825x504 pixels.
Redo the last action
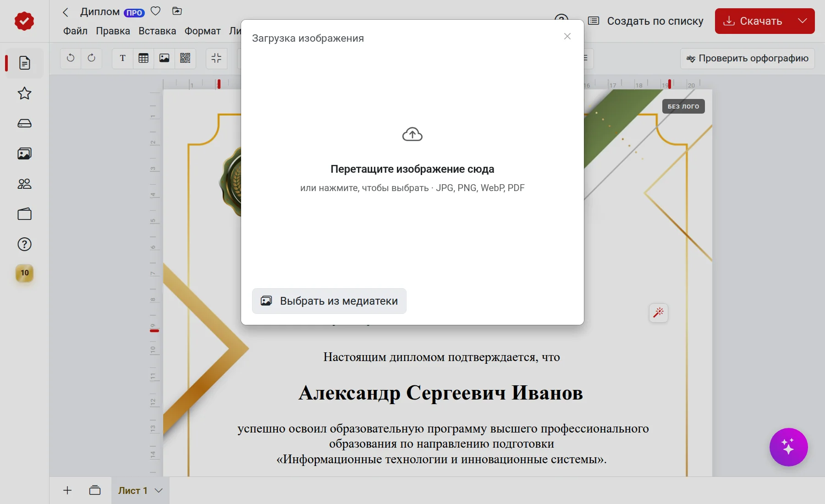(x=92, y=58)
